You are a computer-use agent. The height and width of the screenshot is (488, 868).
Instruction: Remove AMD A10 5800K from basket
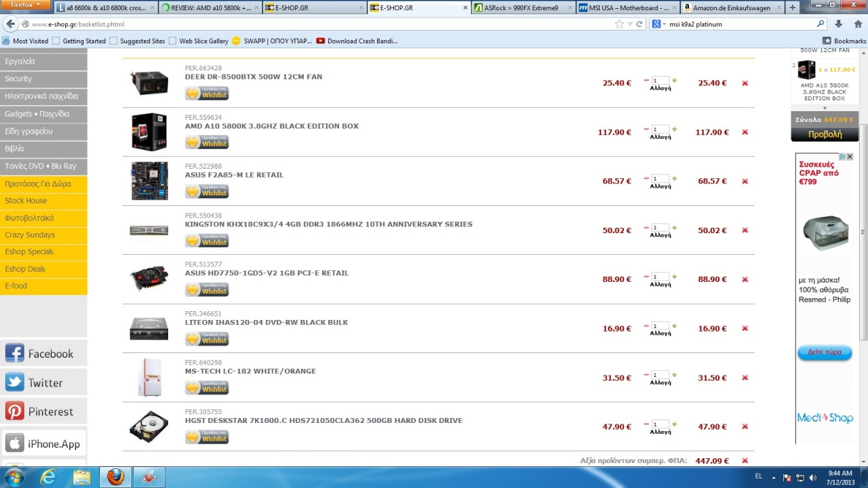pyautogui.click(x=745, y=132)
